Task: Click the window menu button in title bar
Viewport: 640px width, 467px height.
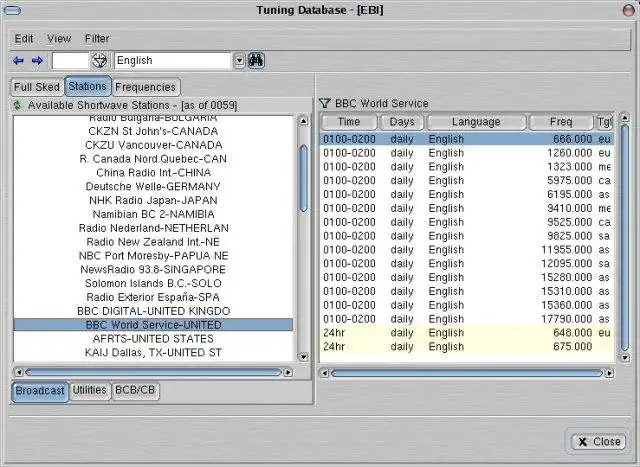Action: [x=12, y=10]
